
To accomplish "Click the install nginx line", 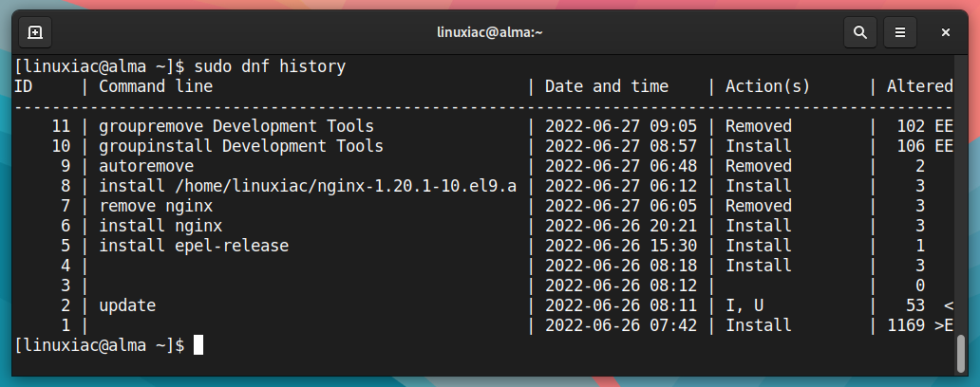I will (160, 226).
